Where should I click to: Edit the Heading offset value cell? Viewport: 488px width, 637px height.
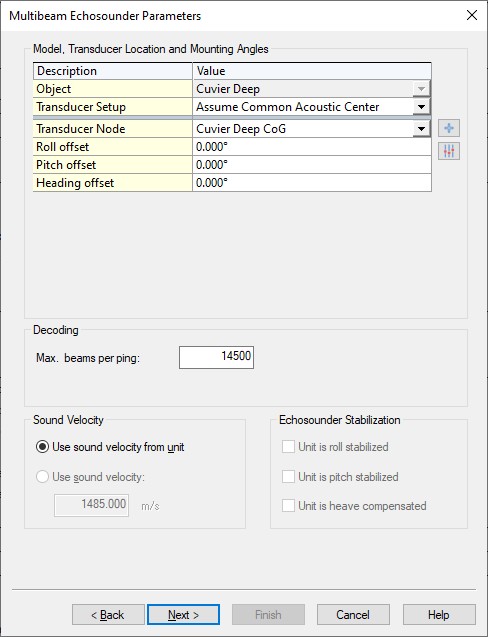click(312, 183)
